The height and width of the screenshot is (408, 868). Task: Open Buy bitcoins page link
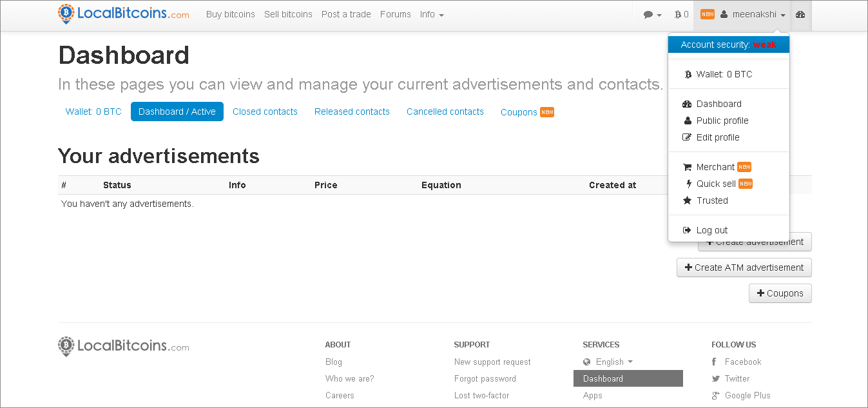tap(230, 14)
